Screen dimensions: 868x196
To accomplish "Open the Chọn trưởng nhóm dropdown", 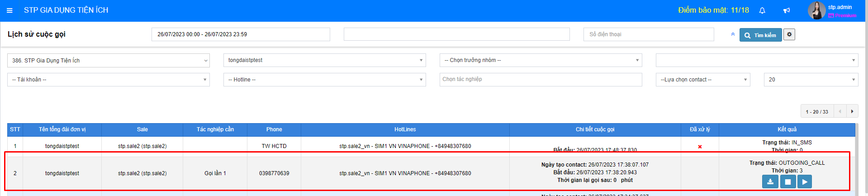I will pyautogui.click(x=541, y=60).
